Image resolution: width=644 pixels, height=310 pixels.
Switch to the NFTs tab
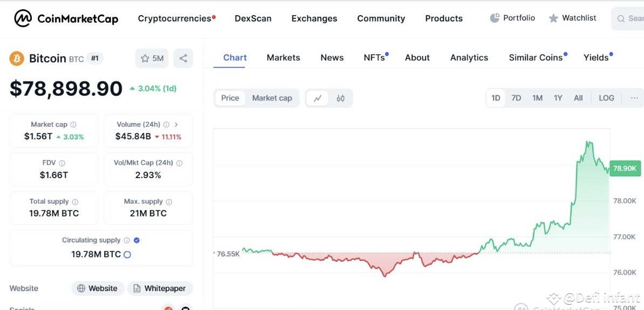tap(375, 58)
